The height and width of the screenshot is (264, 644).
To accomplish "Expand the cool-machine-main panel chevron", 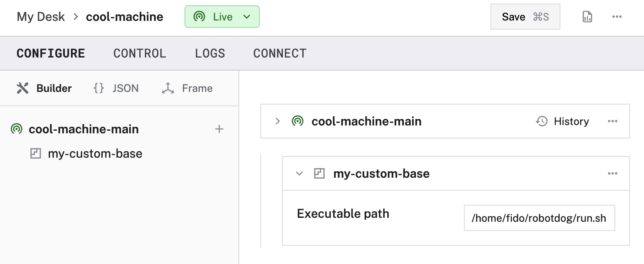I will point(278,121).
